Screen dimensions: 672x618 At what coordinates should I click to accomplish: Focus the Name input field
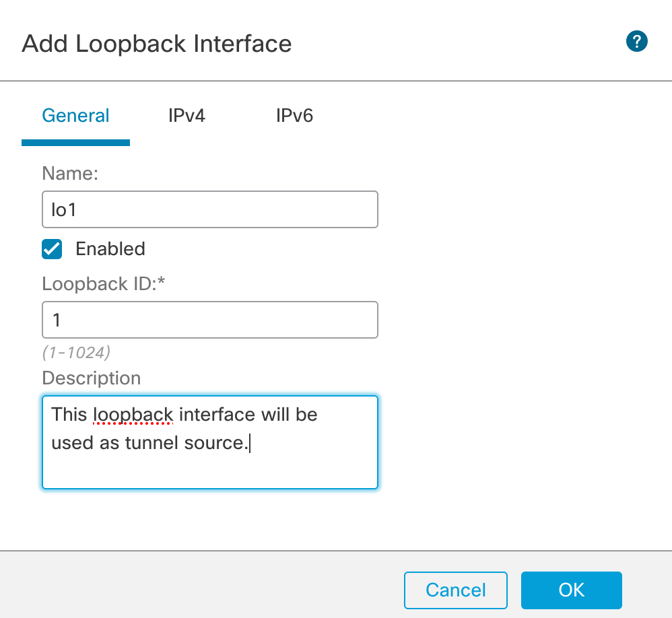(209, 209)
